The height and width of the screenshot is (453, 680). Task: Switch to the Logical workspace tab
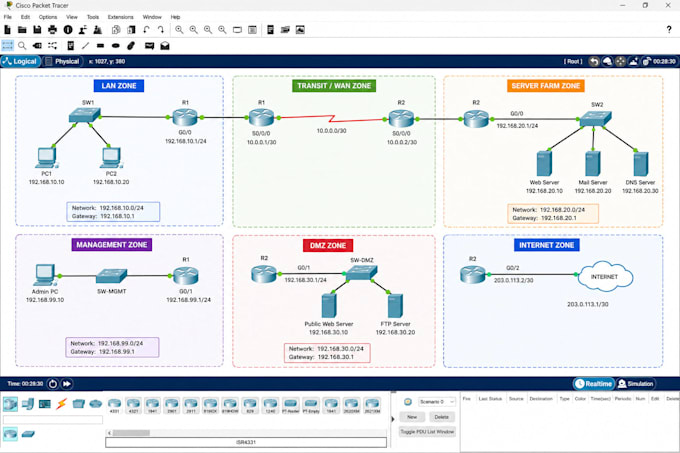[x=20, y=62]
